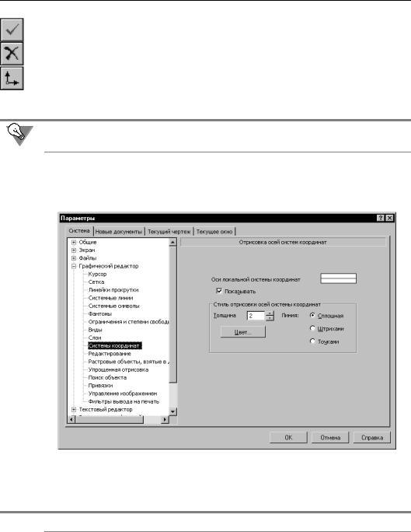Close the Параметры dialog

[x=390, y=218]
